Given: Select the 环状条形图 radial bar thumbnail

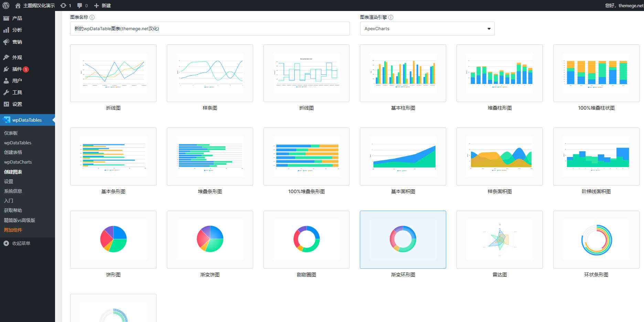Looking at the screenshot, I should coord(596,240).
